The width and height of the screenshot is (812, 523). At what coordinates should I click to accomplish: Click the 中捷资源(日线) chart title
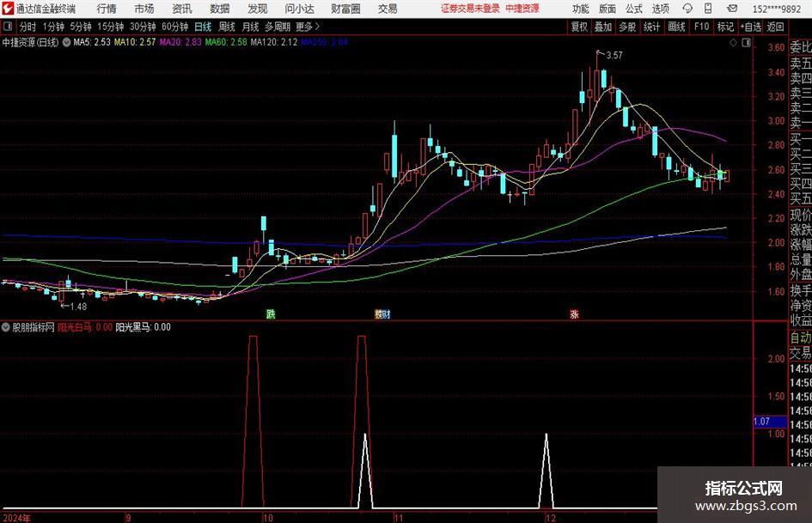[30, 42]
